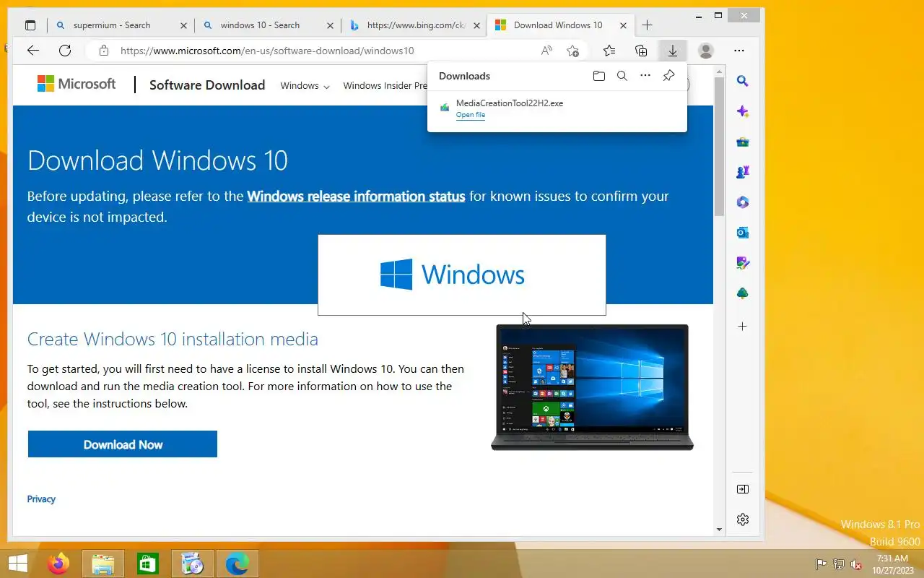Image resolution: width=924 pixels, height=578 pixels.
Task: Switch to the bing.com tab
Action: [x=413, y=25]
